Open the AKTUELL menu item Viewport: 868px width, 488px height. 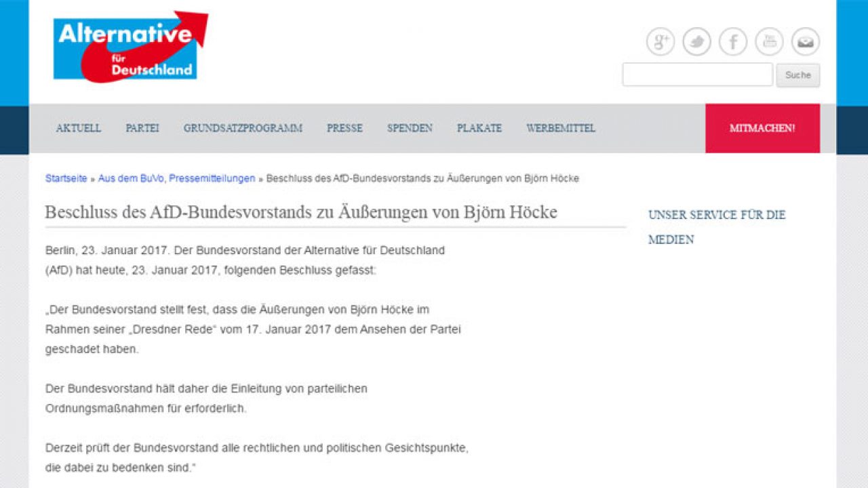[x=79, y=128]
